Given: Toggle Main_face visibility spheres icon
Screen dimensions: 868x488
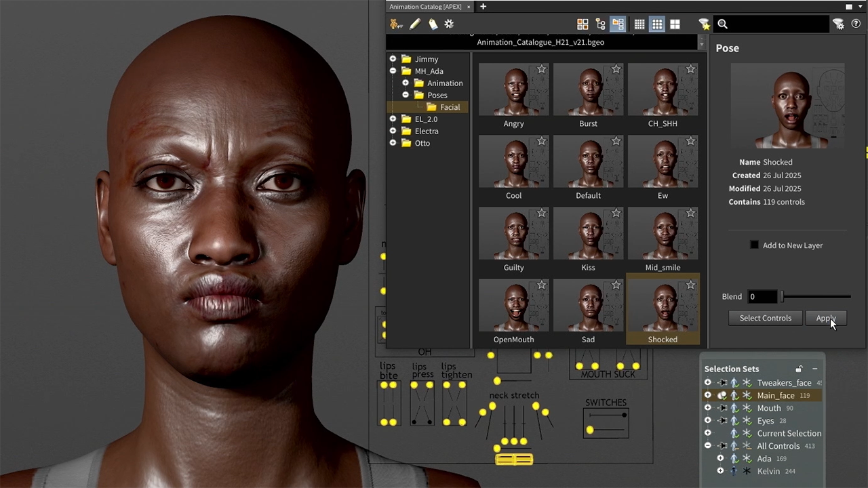Looking at the screenshot, I should pos(722,396).
